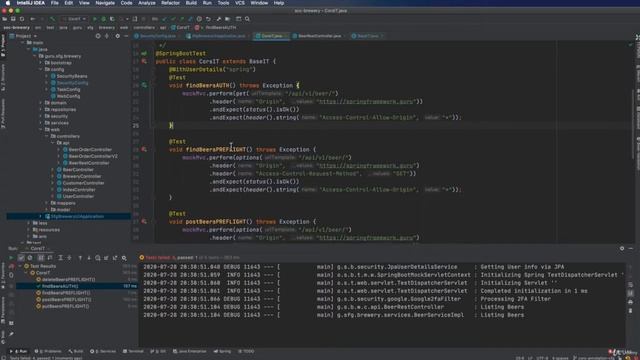Click the Expand All icon in the test toolbar

tap(60, 258)
